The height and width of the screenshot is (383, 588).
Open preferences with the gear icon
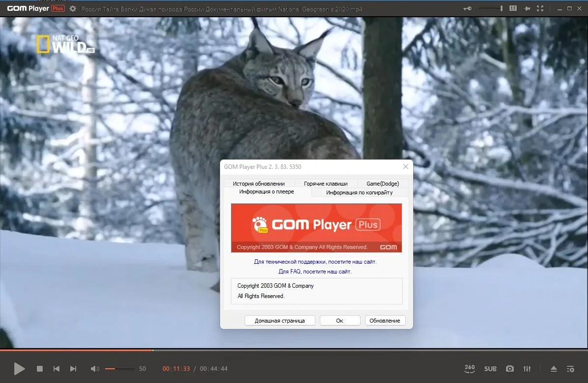[x=73, y=8]
